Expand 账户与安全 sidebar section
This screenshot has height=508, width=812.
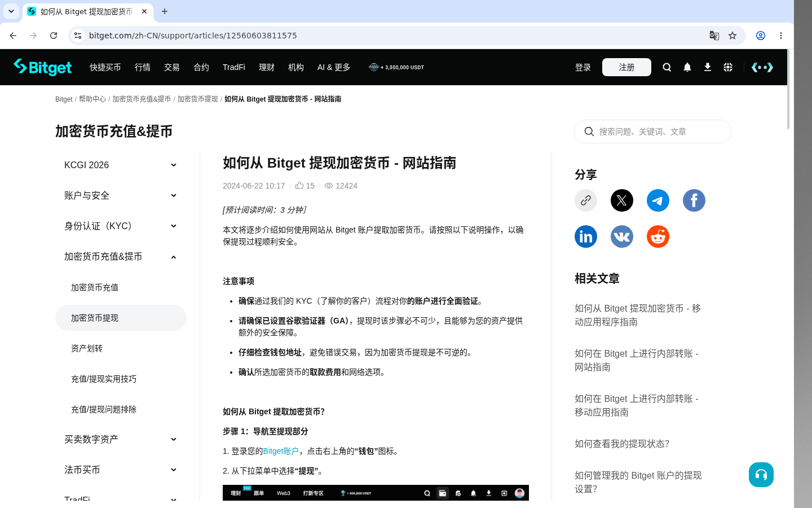click(x=121, y=195)
